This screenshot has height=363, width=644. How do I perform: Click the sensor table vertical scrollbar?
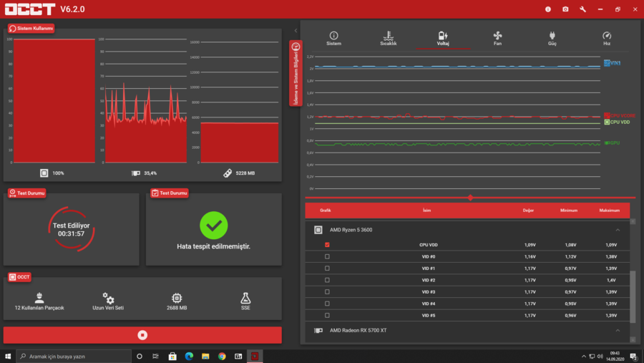point(633,296)
